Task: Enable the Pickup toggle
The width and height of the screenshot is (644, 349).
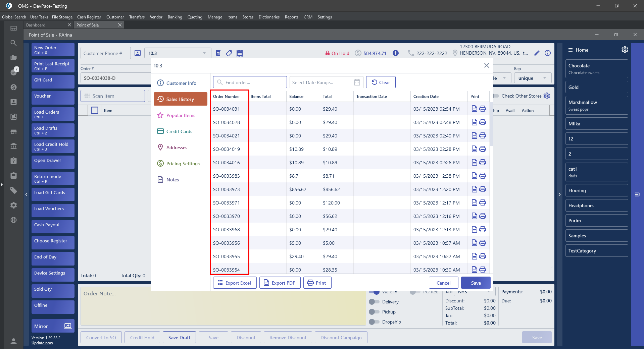Action: pyautogui.click(x=374, y=312)
